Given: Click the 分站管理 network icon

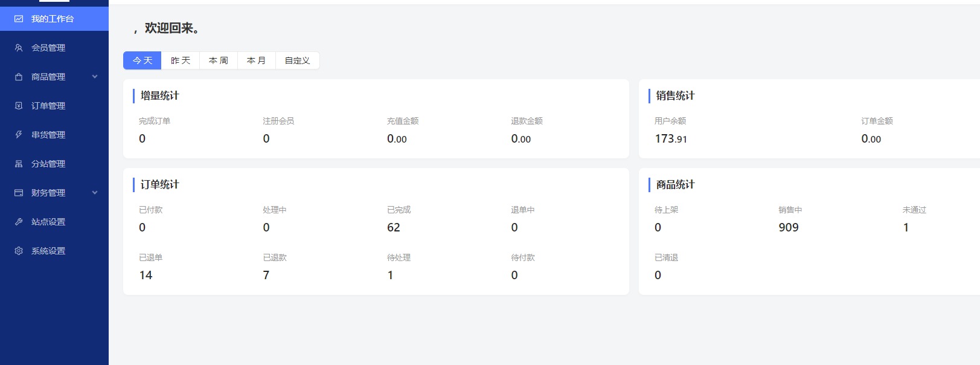Looking at the screenshot, I should point(19,164).
